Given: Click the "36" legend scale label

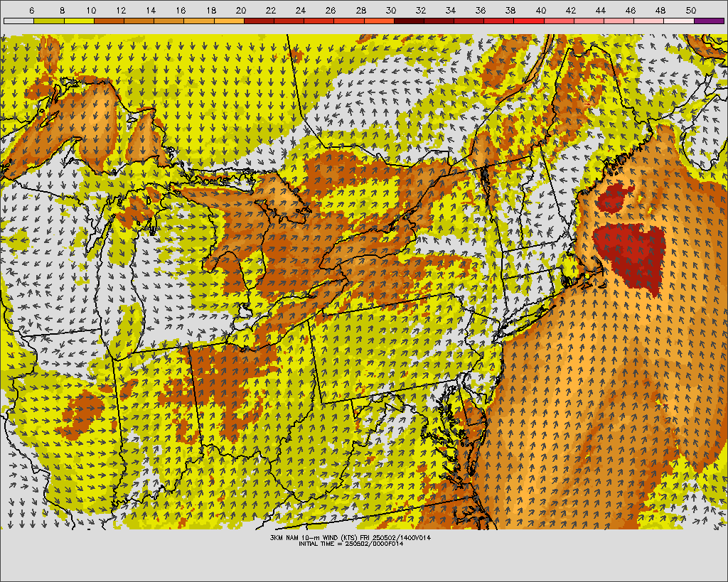Looking at the screenshot, I should (481, 10).
